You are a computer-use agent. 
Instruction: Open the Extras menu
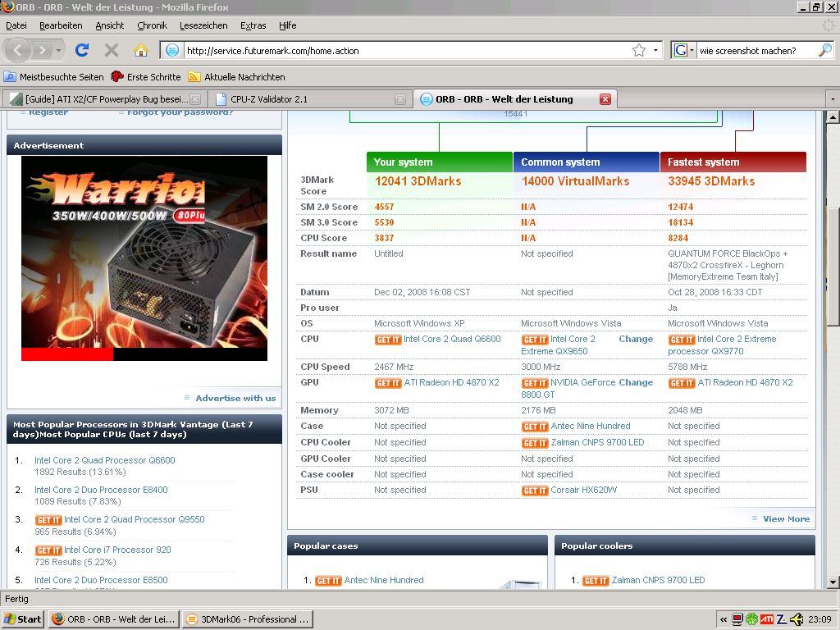tap(253, 25)
